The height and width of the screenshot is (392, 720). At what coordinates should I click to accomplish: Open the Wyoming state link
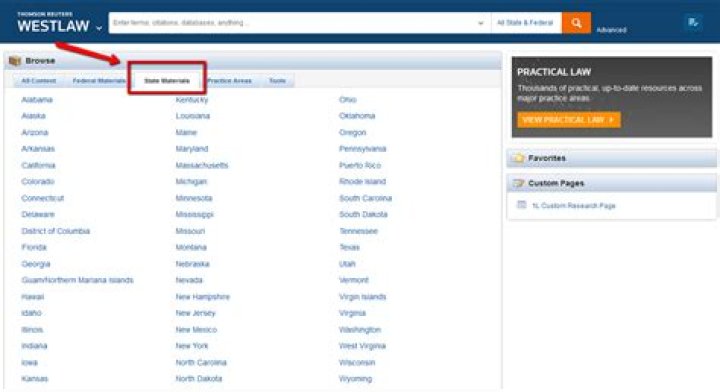[355, 379]
